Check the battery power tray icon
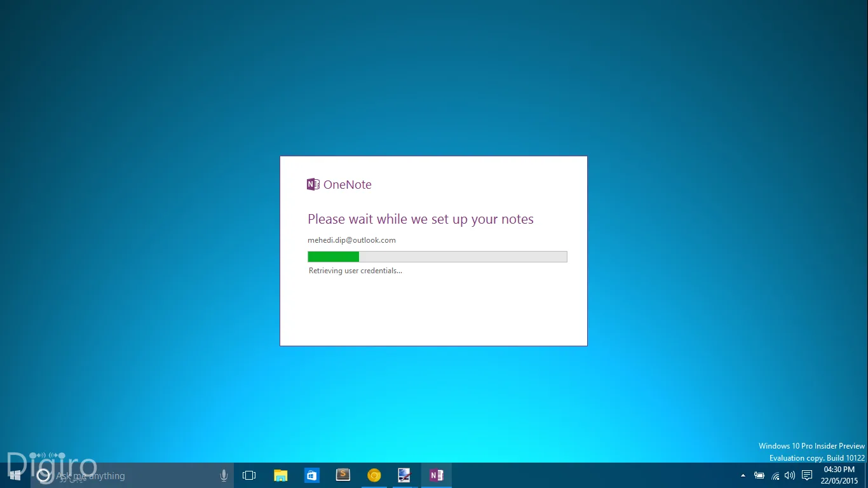Viewport: 868px width, 488px height. point(759,475)
